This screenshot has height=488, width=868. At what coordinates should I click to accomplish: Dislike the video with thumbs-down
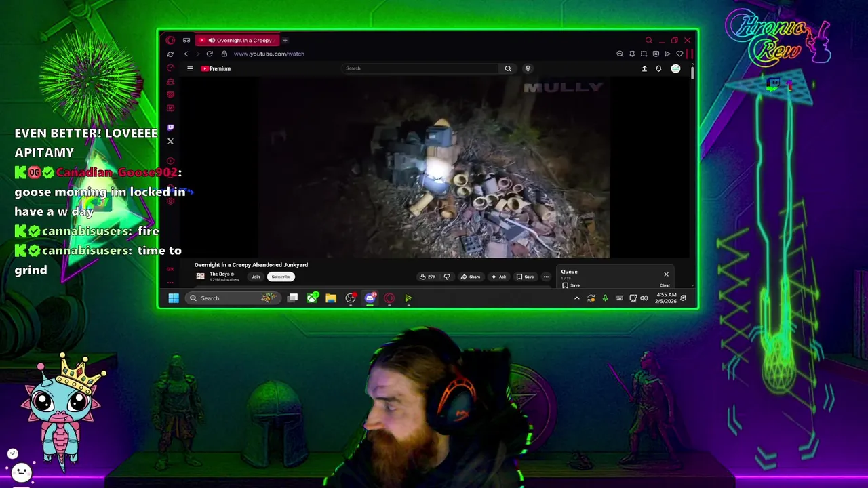447,277
